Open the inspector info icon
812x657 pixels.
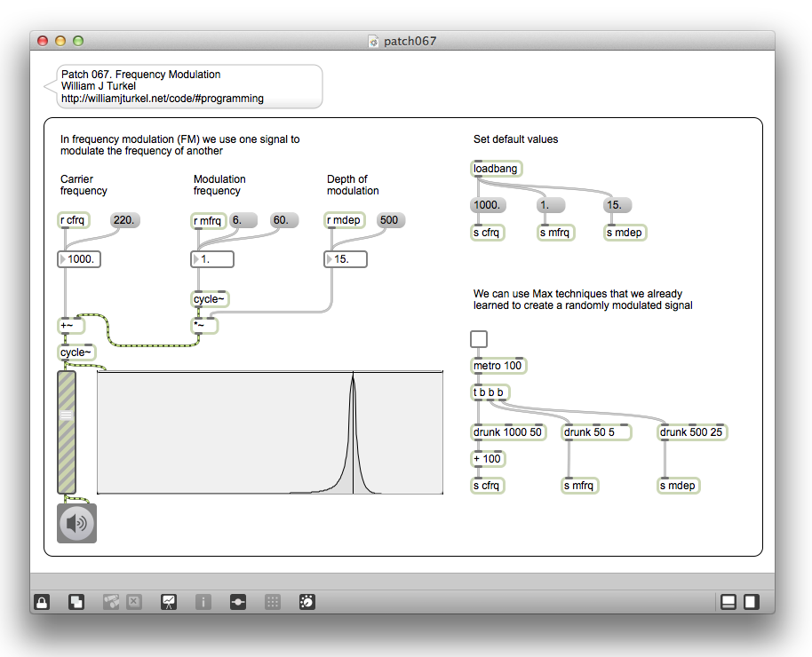click(x=203, y=602)
